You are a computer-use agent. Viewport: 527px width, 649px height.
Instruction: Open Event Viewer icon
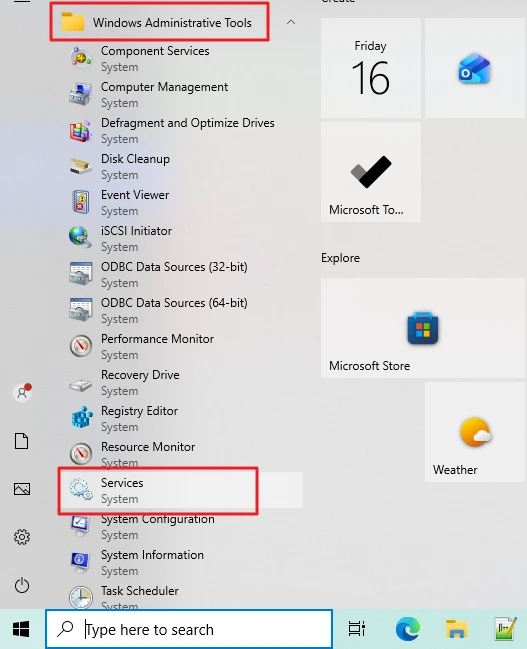click(x=81, y=202)
